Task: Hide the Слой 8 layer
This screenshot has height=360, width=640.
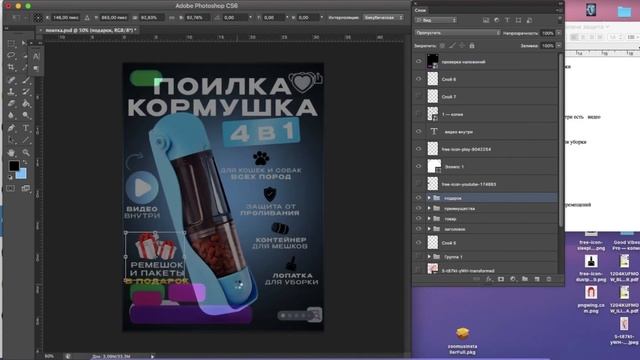Action: click(x=418, y=79)
